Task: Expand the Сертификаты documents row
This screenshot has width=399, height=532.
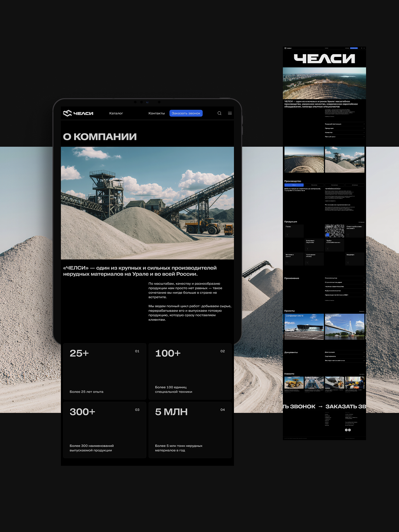Action: [x=344, y=356]
